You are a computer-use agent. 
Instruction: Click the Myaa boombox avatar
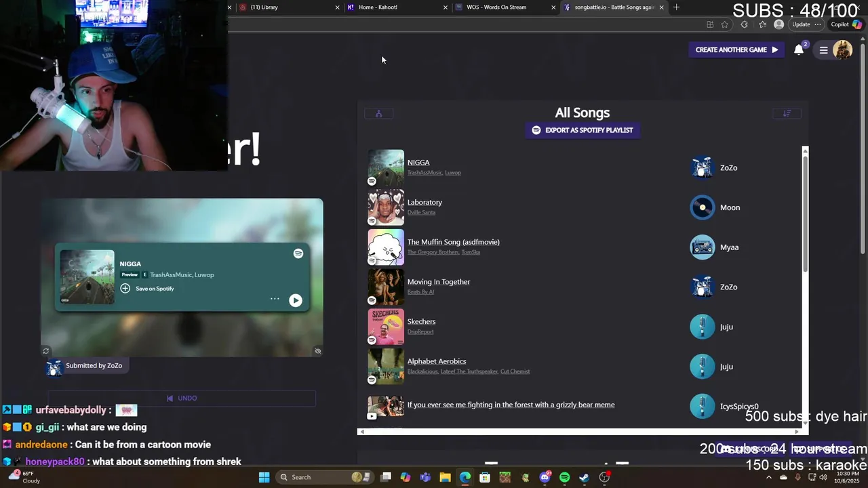pyautogui.click(x=702, y=247)
